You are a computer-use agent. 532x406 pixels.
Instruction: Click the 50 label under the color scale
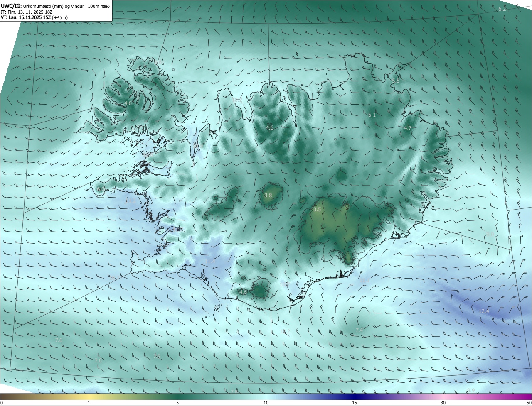528,403
